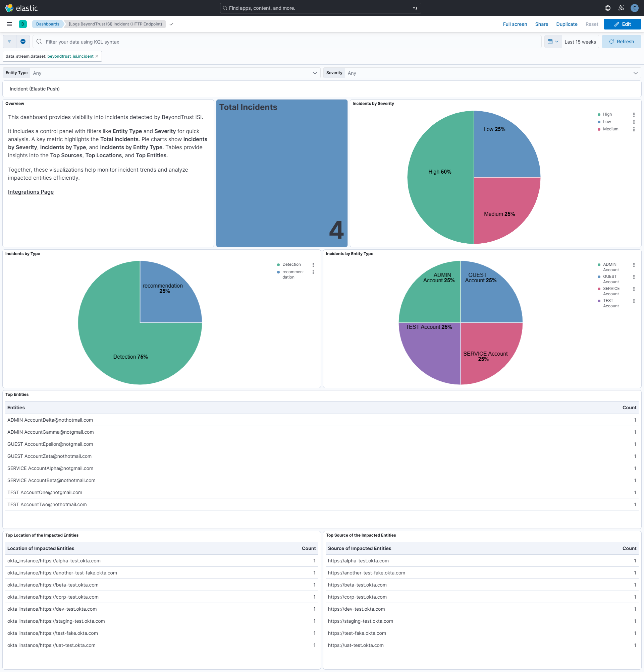Click the saved checkmark beside dashboard title
This screenshot has width=644, height=672.
coord(171,24)
